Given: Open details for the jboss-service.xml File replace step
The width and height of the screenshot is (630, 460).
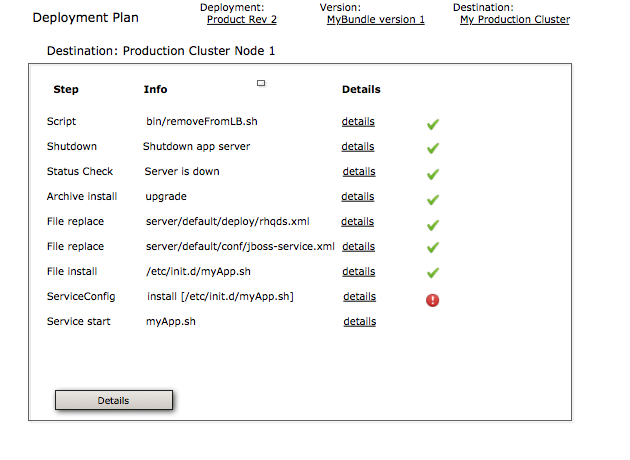Looking at the screenshot, I should point(358,246).
